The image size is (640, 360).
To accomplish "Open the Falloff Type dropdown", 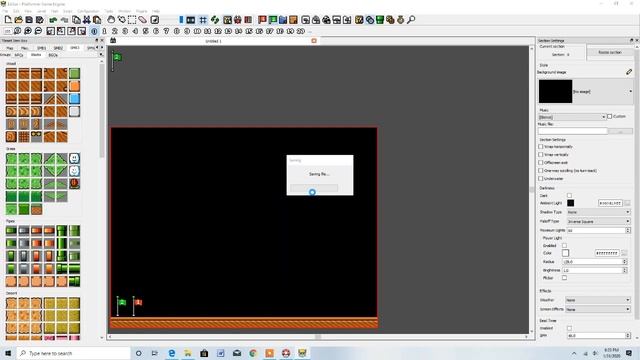I will pos(598,221).
